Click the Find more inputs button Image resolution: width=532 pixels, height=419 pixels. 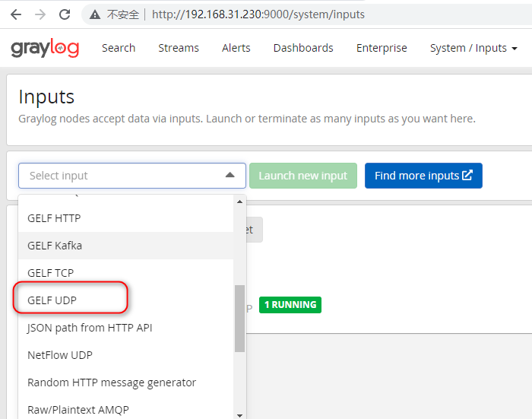pyautogui.click(x=423, y=176)
